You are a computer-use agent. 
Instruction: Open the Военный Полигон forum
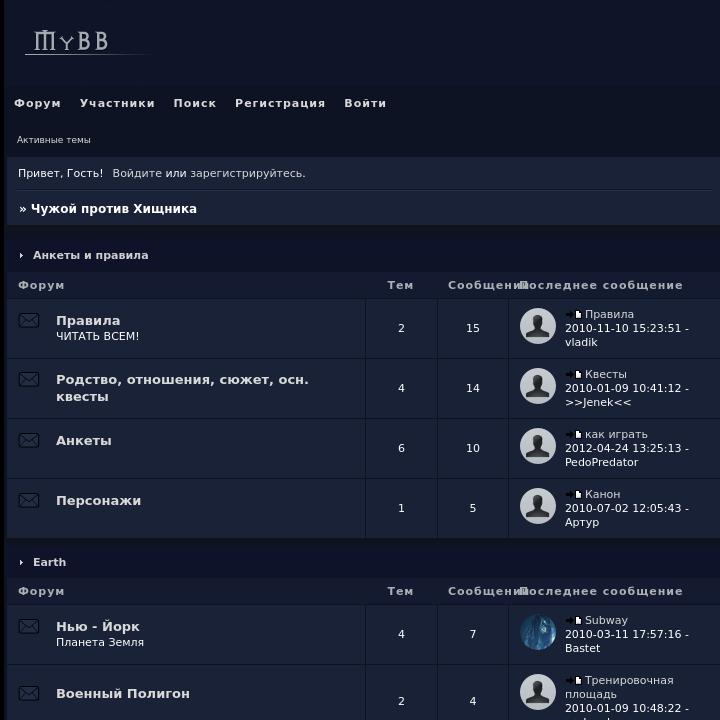tap(123, 694)
